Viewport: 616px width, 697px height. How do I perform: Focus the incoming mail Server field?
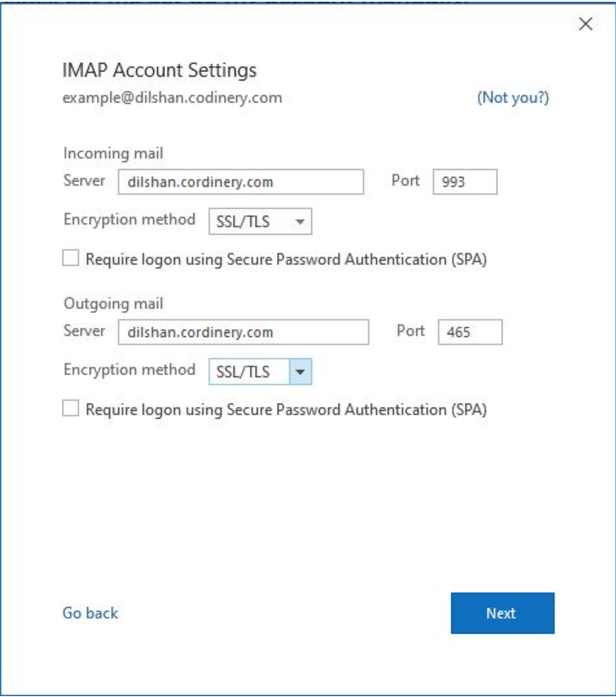click(240, 182)
